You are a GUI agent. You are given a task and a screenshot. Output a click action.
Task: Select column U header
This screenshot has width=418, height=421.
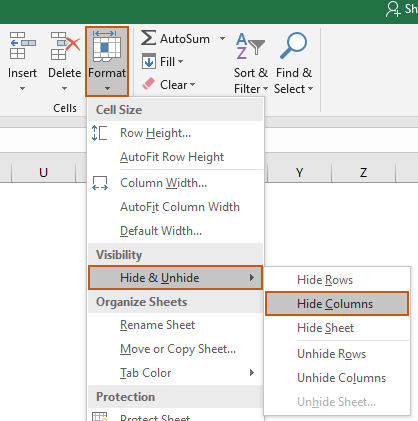(43, 173)
